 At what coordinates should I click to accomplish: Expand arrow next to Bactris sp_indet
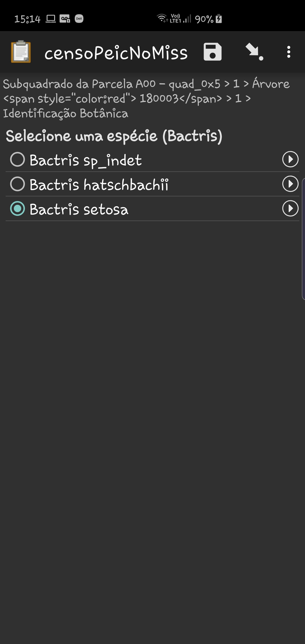290,160
